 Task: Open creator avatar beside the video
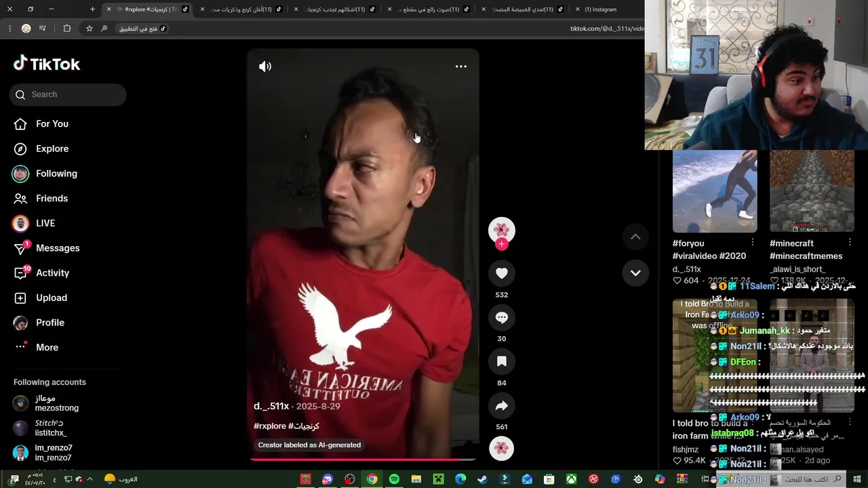click(502, 230)
